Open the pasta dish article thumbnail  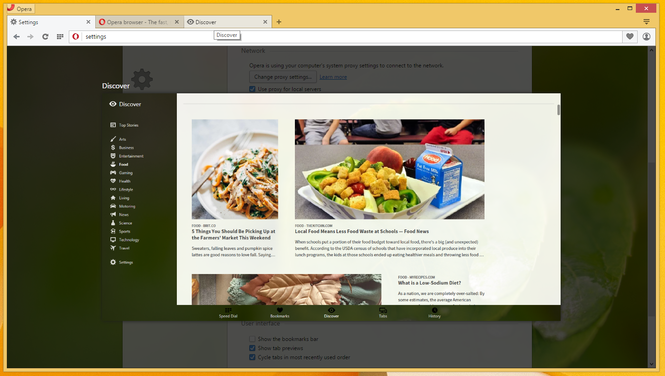coord(235,169)
